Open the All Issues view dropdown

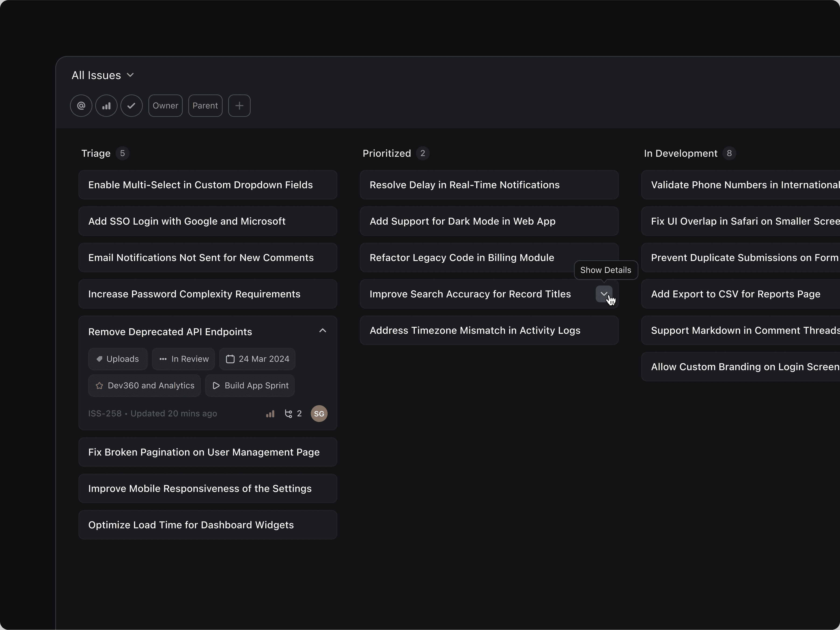102,75
